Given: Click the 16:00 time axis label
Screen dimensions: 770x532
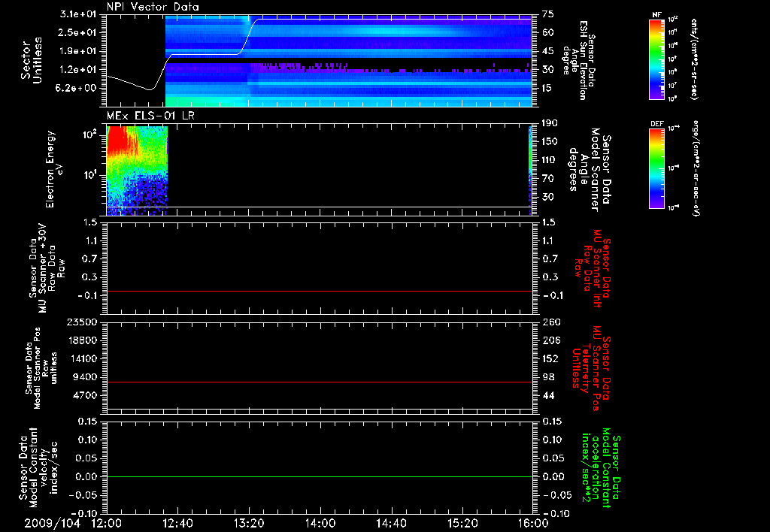Looking at the screenshot, I should coord(533,523).
